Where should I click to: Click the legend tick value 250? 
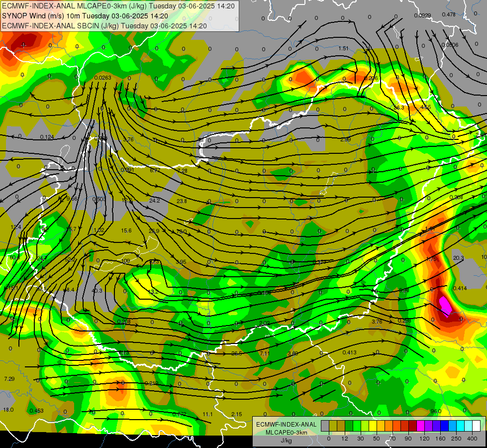click(456, 439)
